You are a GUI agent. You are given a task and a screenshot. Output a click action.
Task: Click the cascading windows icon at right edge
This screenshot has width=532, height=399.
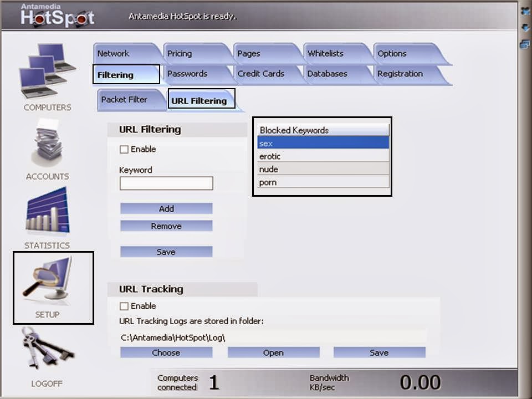pyautogui.click(x=525, y=44)
